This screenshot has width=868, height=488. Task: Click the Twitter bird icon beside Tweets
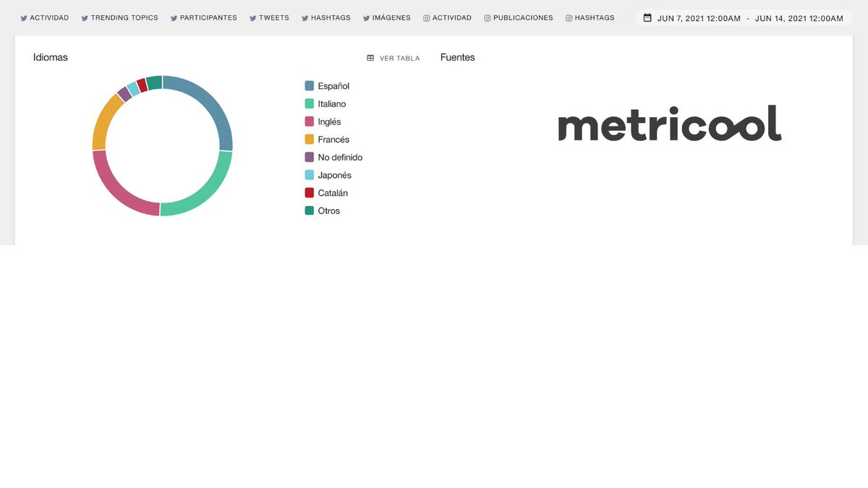[x=253, y=18]
